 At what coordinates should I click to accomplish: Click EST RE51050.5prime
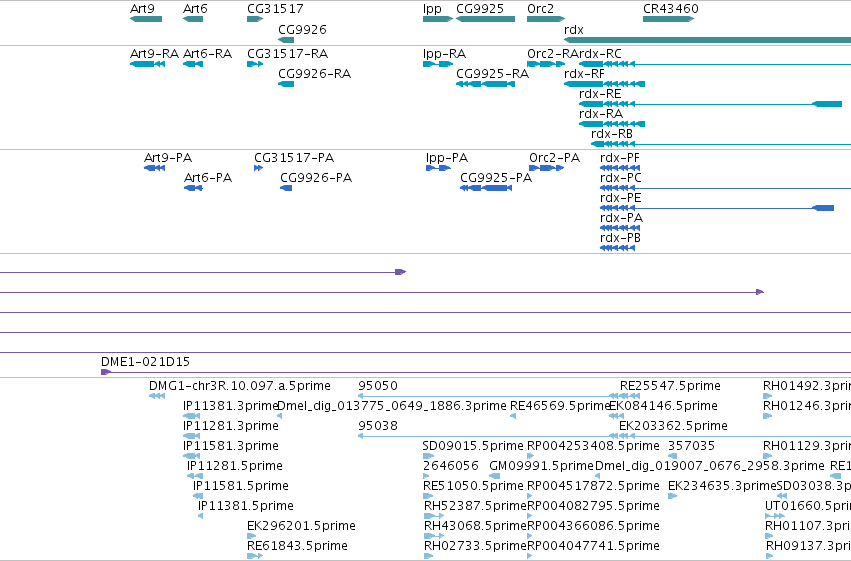pyautogui.click(x=428, y=496)
